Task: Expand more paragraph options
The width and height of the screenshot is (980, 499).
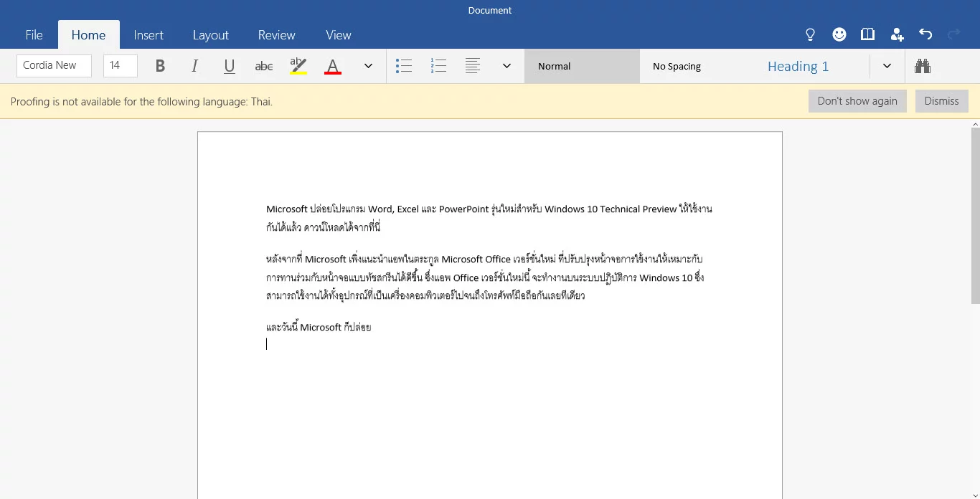Action: coord(507,66)
